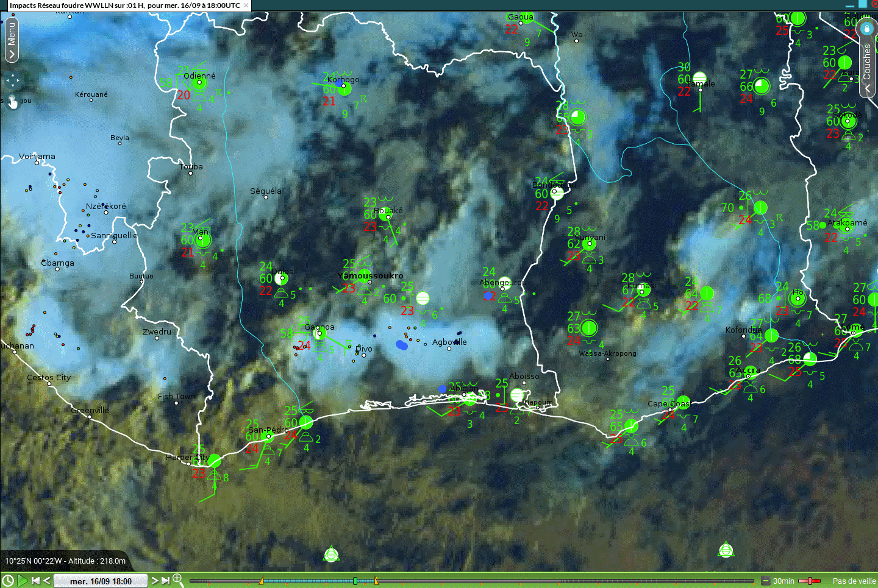The height and width of the screenshot is (588, 878).
Task: Click the Abidjan station observation symbol
Action: [x=470, y=399]
